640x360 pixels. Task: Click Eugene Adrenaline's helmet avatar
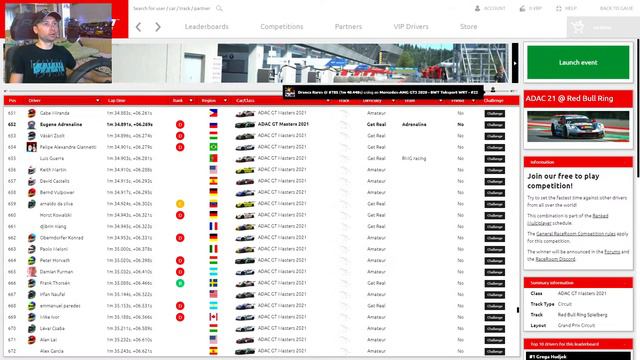[31, 124]
